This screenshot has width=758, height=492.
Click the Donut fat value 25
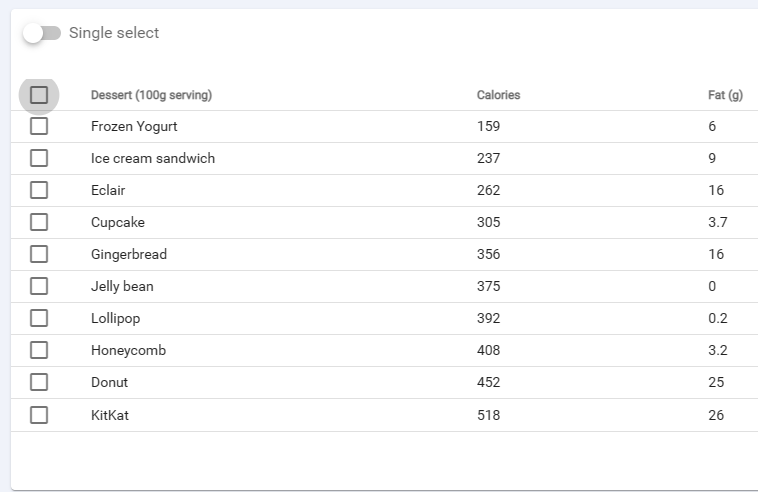pos(716,382)
